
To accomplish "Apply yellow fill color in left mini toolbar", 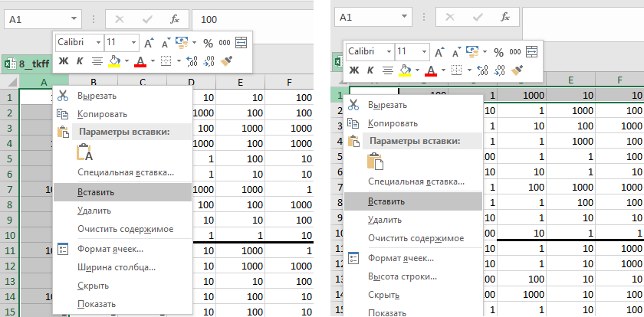I will (x=114, y=61).
